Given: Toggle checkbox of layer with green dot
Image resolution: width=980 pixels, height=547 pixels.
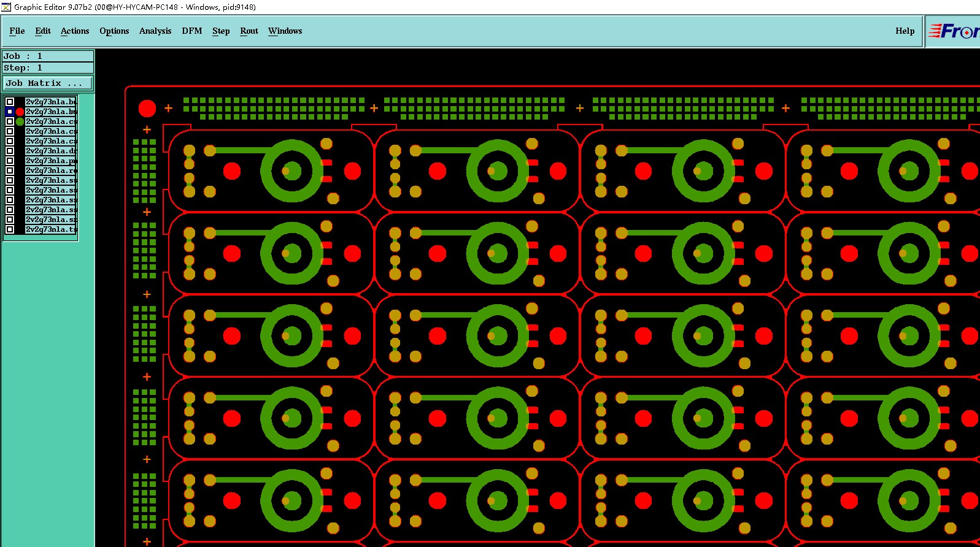Looking at the screenshot, I should [x=10, y=121].
